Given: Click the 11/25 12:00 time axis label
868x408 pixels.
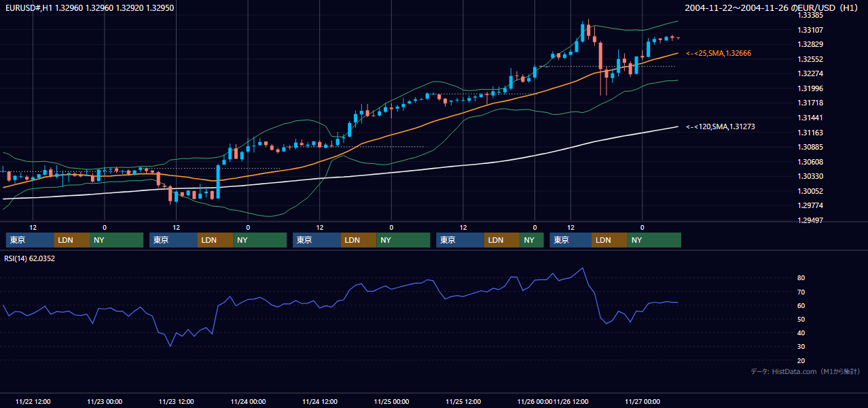Looking at the screenshot, I should point(463,401).
